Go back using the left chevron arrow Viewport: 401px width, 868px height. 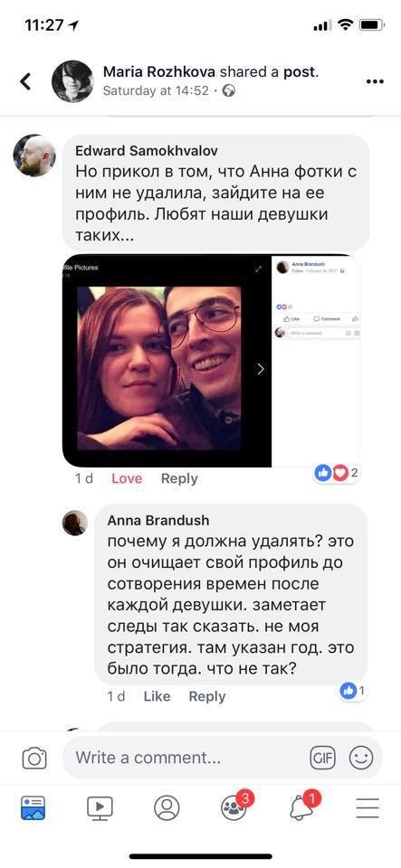click(x=25, y=81)
